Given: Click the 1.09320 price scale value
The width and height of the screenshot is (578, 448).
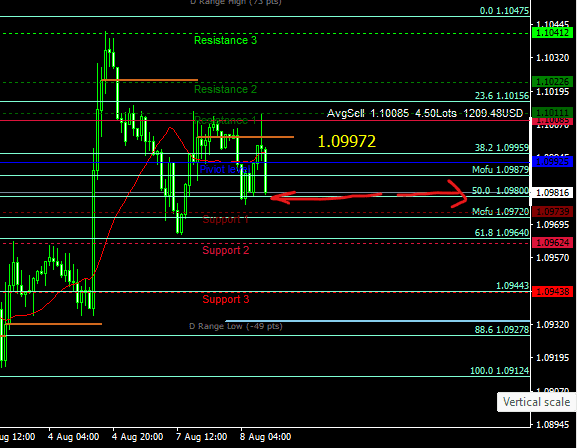Looking at the screenshot, I should 553,324.
